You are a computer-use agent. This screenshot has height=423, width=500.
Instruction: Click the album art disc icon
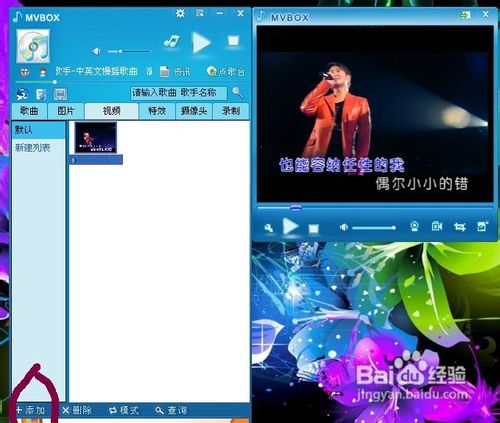pos(33,46)
